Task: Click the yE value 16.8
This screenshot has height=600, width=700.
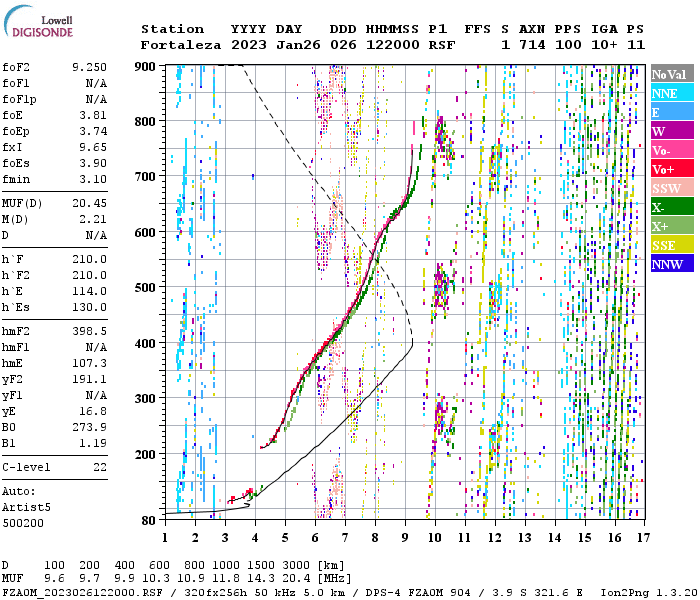Action: pos(93,411)
